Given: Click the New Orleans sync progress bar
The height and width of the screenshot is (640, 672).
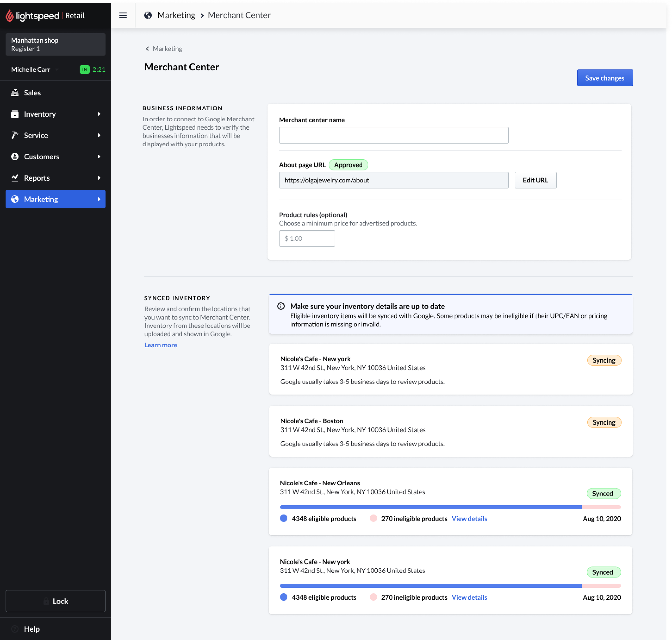Looking at the screenshot, I should (x=450, y=507).
